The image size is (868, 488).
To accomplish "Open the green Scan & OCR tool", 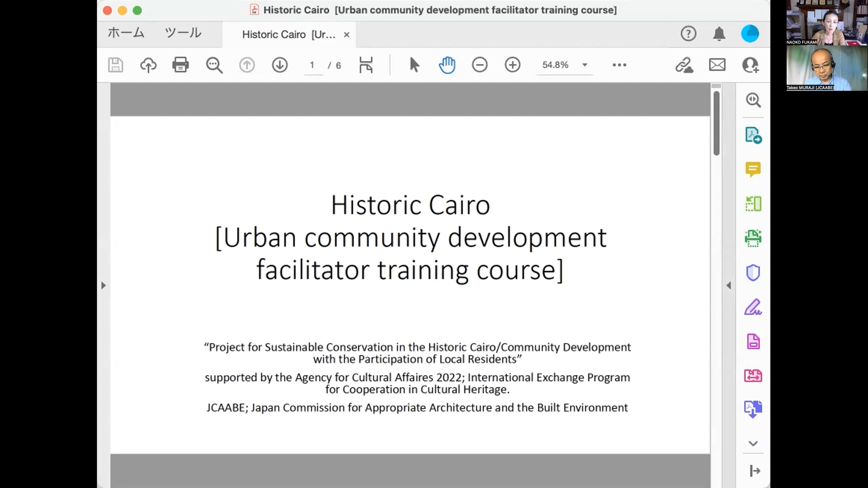I will 753,238.
